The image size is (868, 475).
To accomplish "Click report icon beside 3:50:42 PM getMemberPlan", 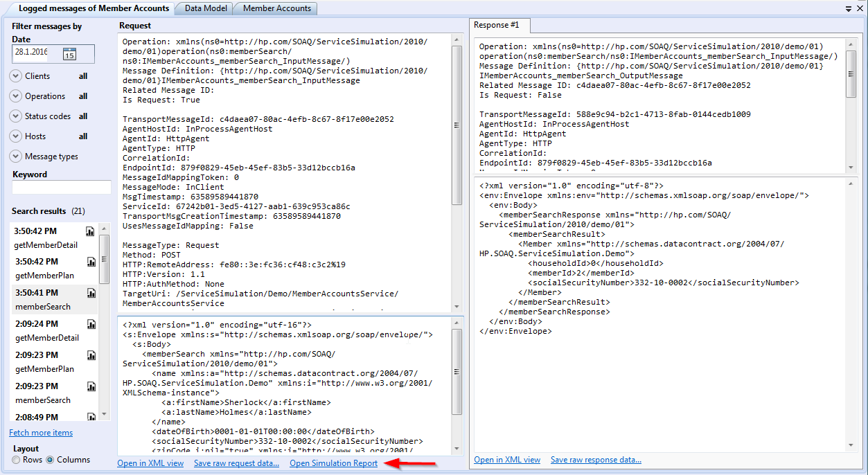I will [x=91, y=262].
